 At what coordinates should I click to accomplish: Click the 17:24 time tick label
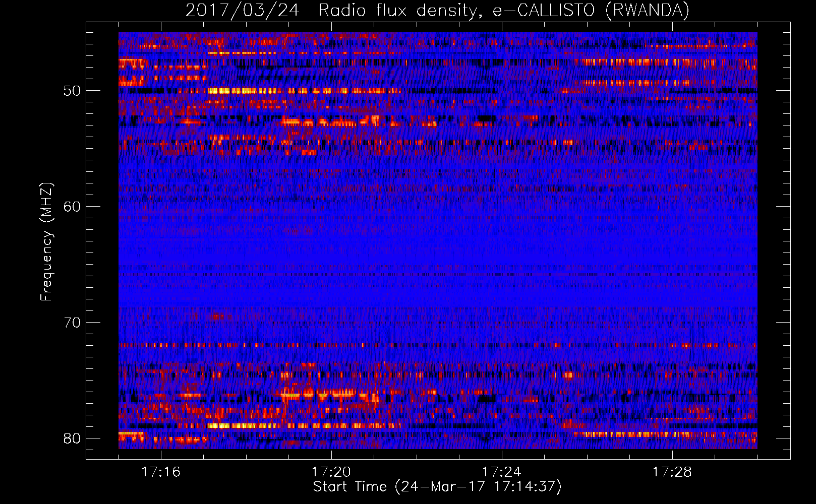[502, 472]
